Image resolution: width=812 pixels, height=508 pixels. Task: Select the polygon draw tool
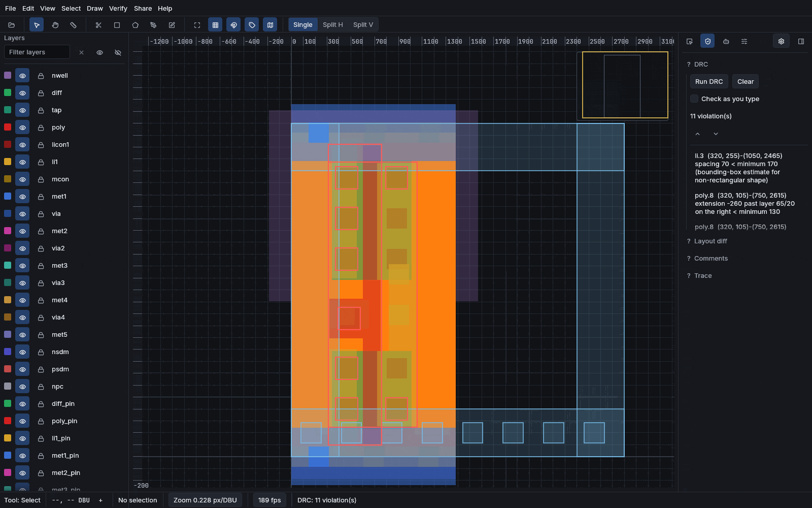(x=136, y=25)
